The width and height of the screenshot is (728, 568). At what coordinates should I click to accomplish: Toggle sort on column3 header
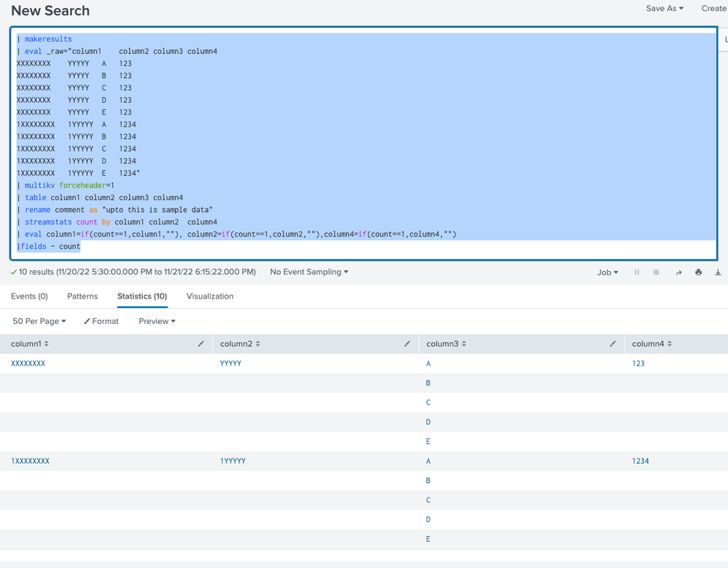point(446,344)
